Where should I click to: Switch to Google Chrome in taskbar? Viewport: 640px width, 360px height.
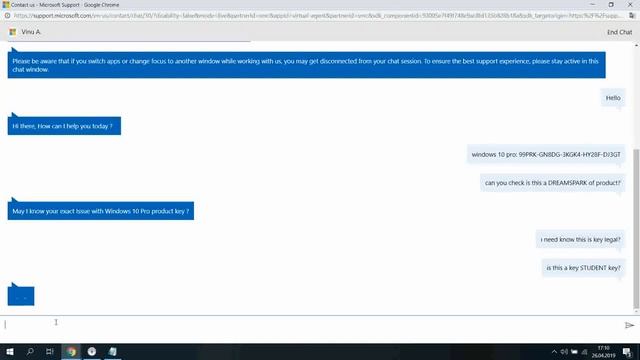click(x=71, y=351)
